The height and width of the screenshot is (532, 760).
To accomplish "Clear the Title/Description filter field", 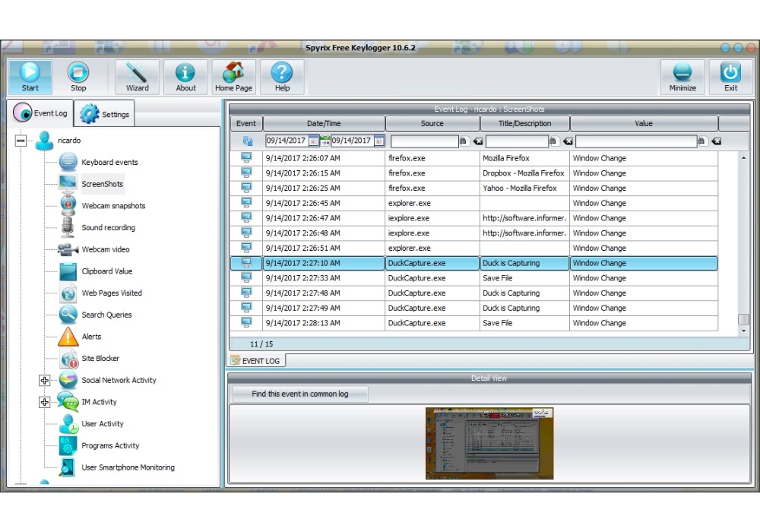I will (568, 141).
